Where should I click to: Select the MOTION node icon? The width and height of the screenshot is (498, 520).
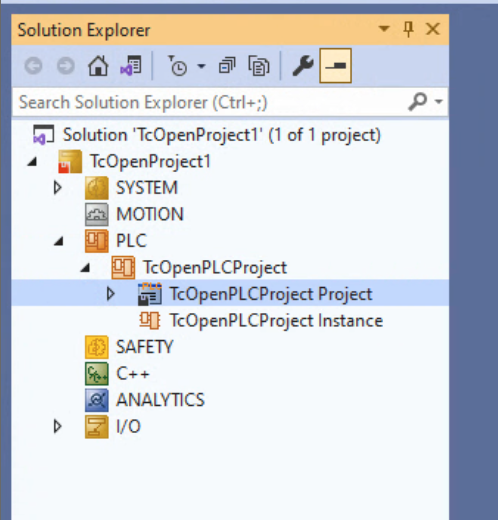tap(97, 214)
